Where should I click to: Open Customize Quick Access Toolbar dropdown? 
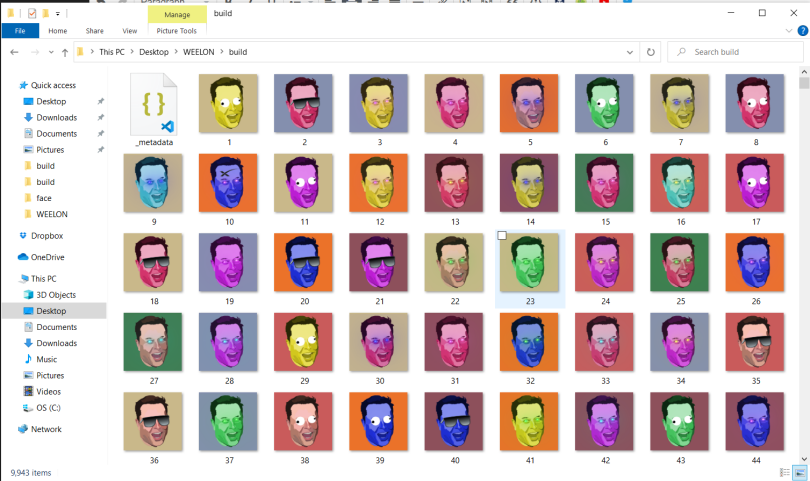[57, 13]
